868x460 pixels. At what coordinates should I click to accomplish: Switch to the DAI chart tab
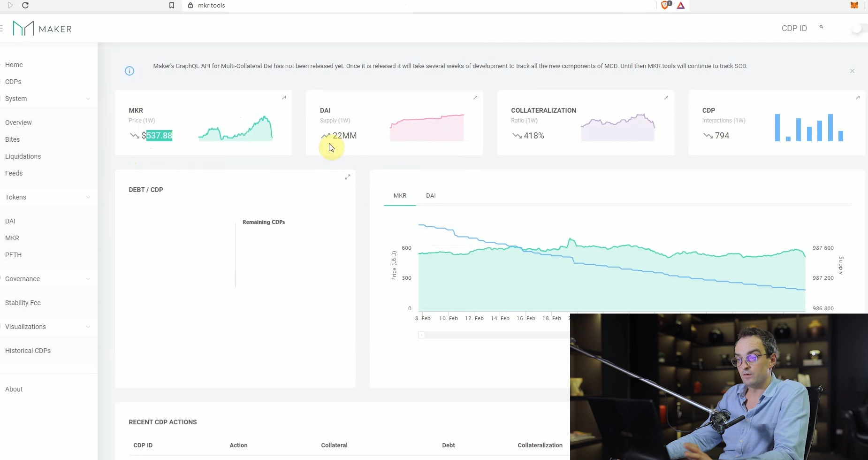tap(431, 196)
